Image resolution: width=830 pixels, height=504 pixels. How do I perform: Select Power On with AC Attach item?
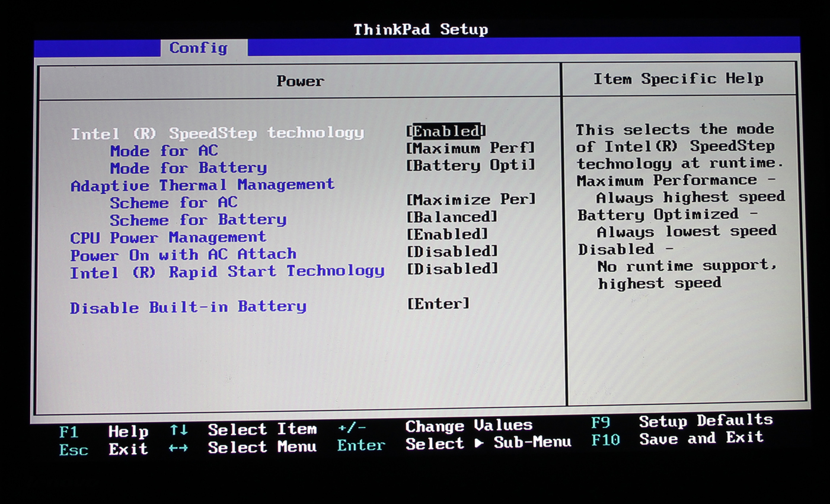coord(183,255)
